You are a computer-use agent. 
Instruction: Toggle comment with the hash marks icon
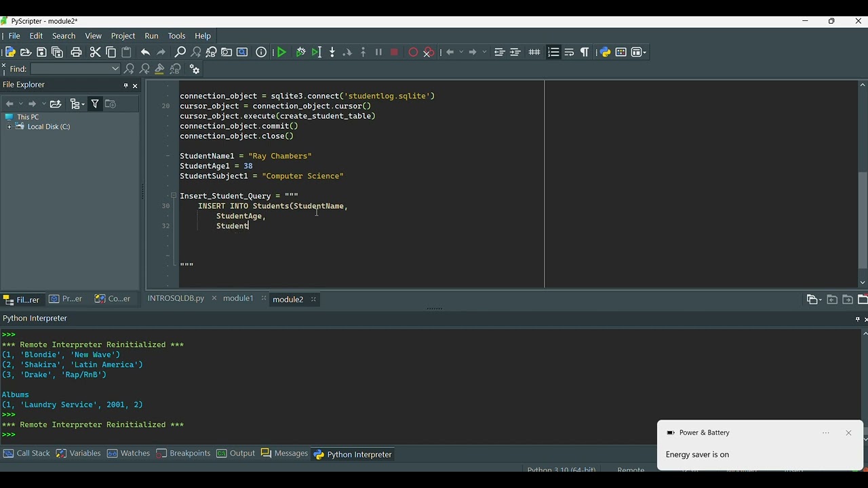pyautogui.click(x=534, y=52)
